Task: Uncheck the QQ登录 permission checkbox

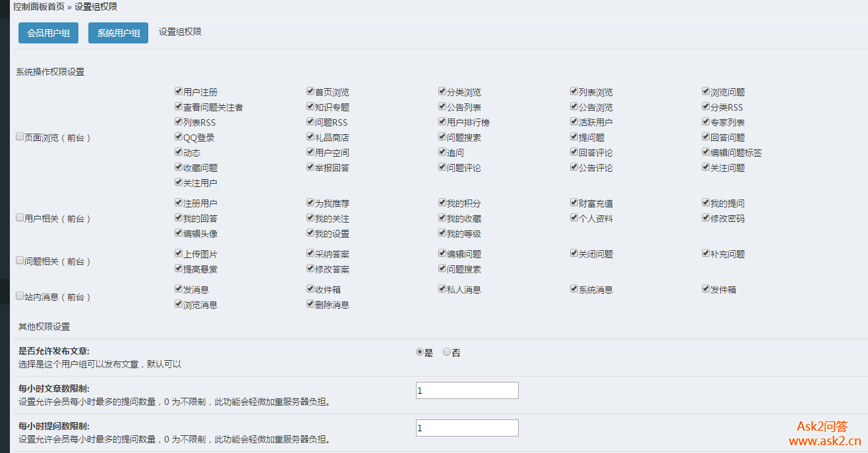Action: 179,137
